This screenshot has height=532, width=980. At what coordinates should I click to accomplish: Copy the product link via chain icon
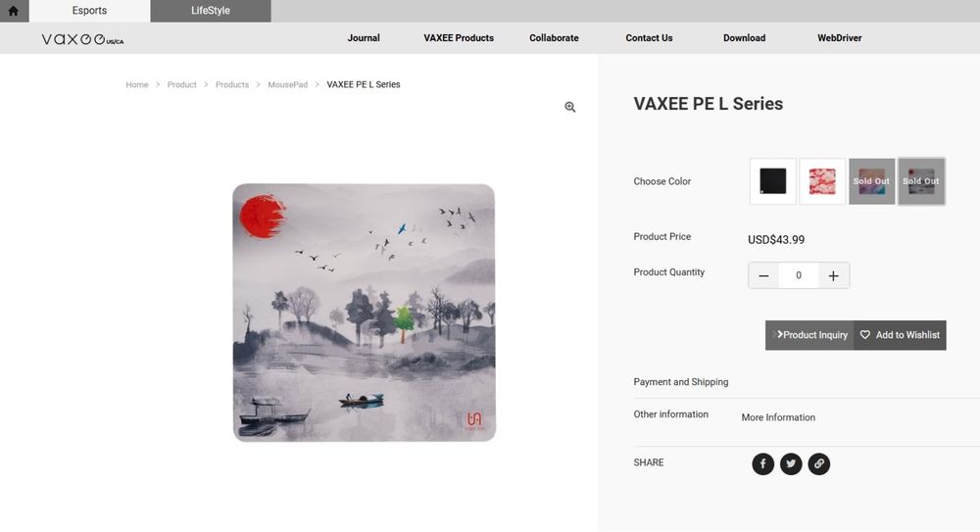tap(818, 463)
